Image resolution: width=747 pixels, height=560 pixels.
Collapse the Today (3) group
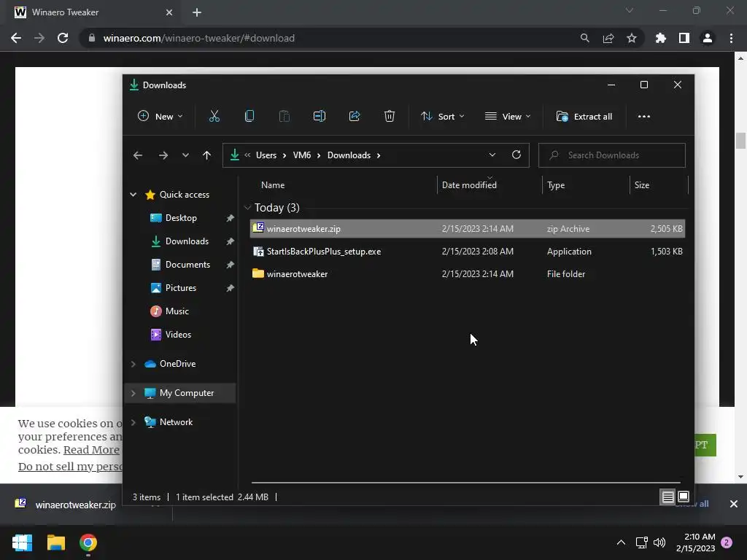(x=247, y=208)
